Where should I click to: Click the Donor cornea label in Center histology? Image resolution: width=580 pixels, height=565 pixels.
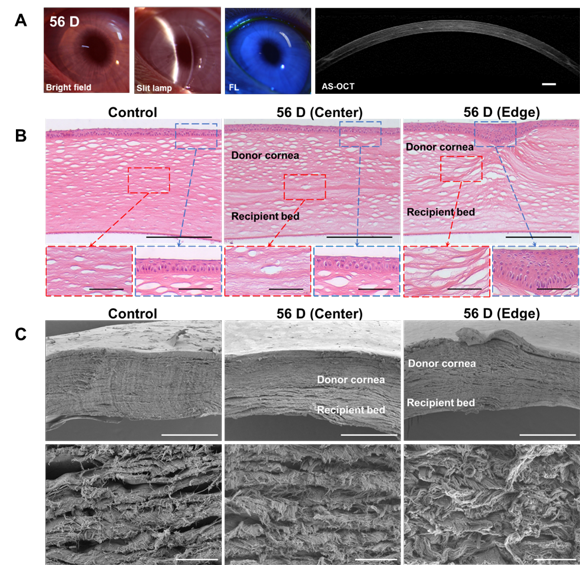pos(265,155)
